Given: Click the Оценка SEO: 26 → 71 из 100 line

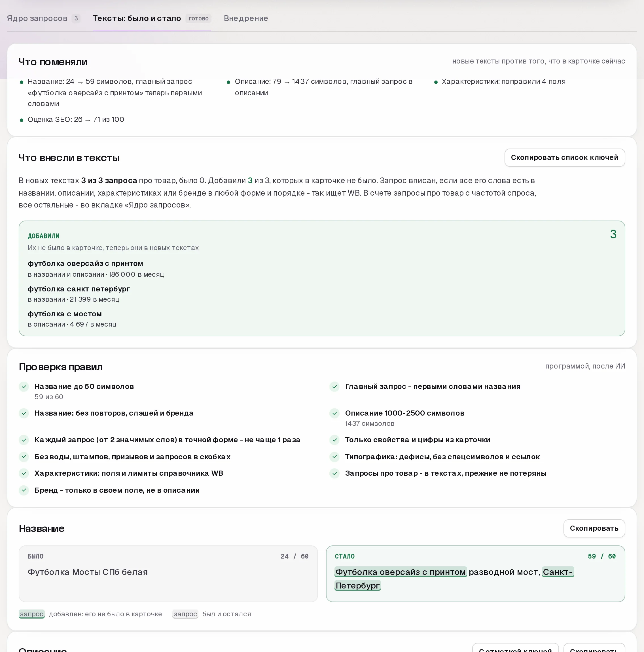Looking at the screenshot, I should pos(76,119).
